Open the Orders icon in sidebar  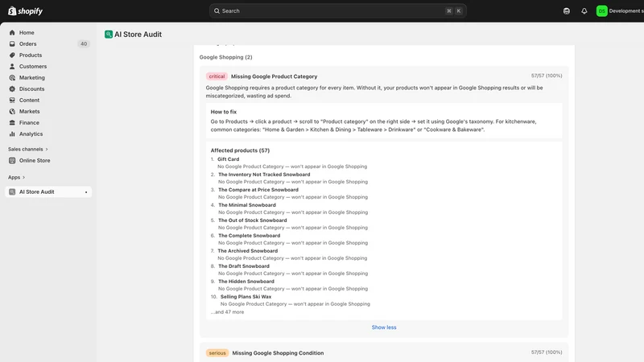[12, 44]
